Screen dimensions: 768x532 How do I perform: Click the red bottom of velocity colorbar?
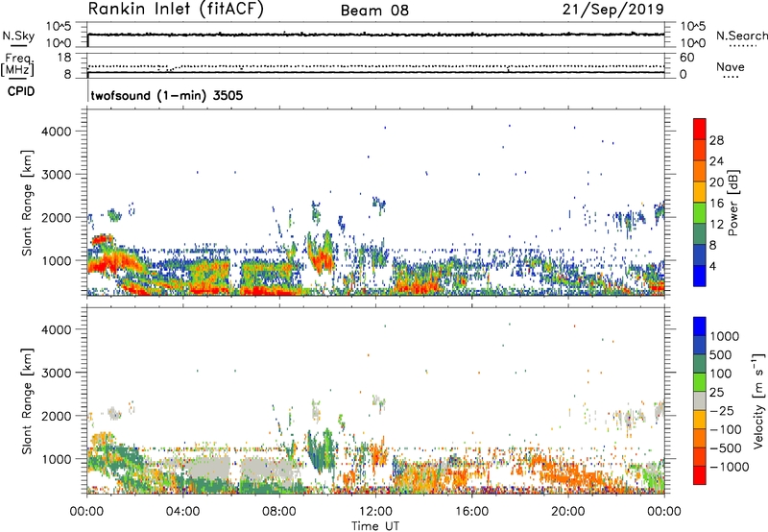coord(700,475)
